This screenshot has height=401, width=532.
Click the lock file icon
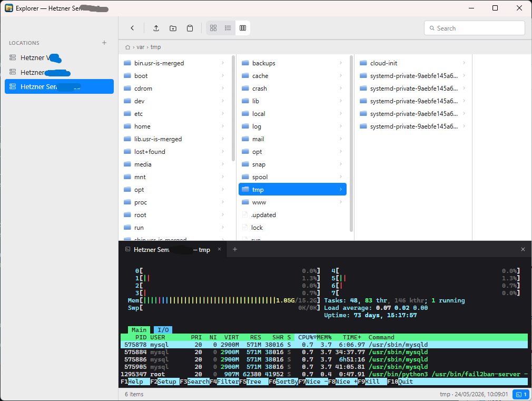[x=244, y=228]
